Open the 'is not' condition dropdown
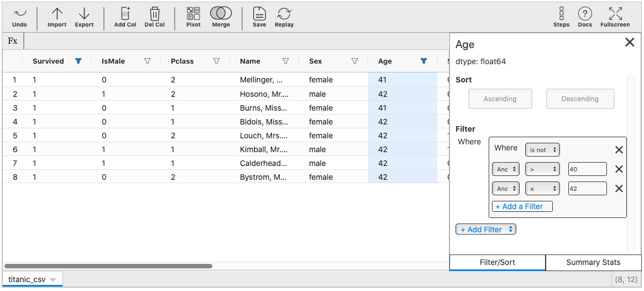This screenshot has height=291, width=644. coord(542,150)
